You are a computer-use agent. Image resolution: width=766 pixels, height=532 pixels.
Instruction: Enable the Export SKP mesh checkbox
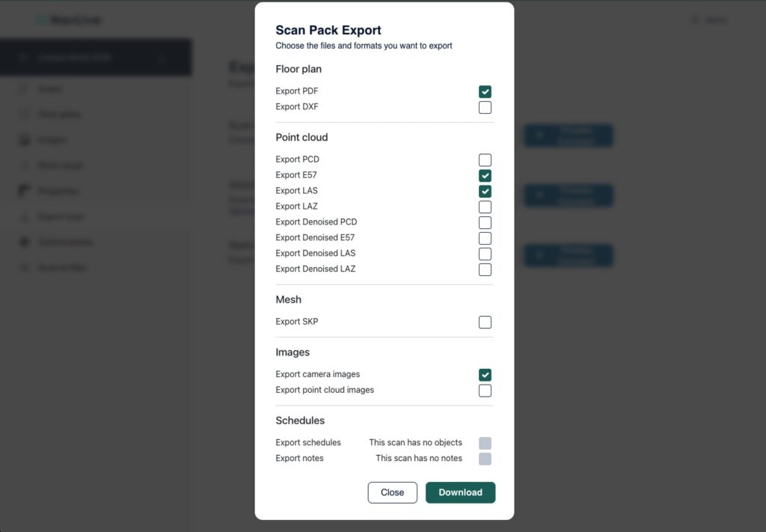485,322
